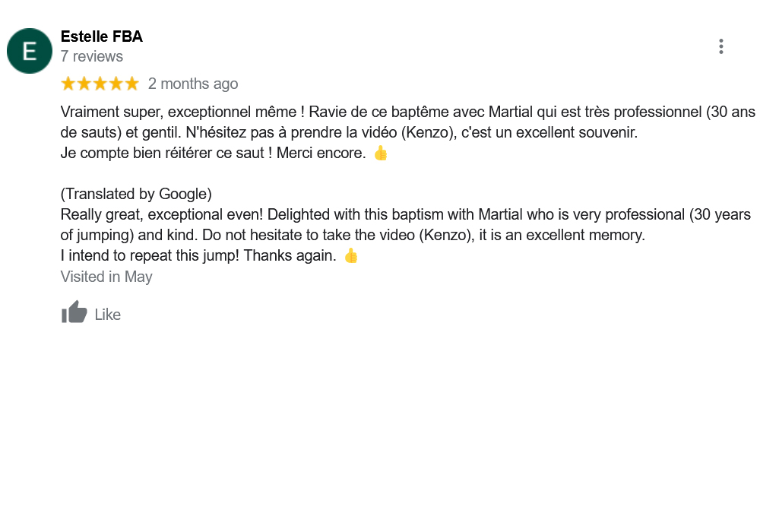Click the thumbs-up Like icon
The image size is (760, 532).
pos(74,312)
